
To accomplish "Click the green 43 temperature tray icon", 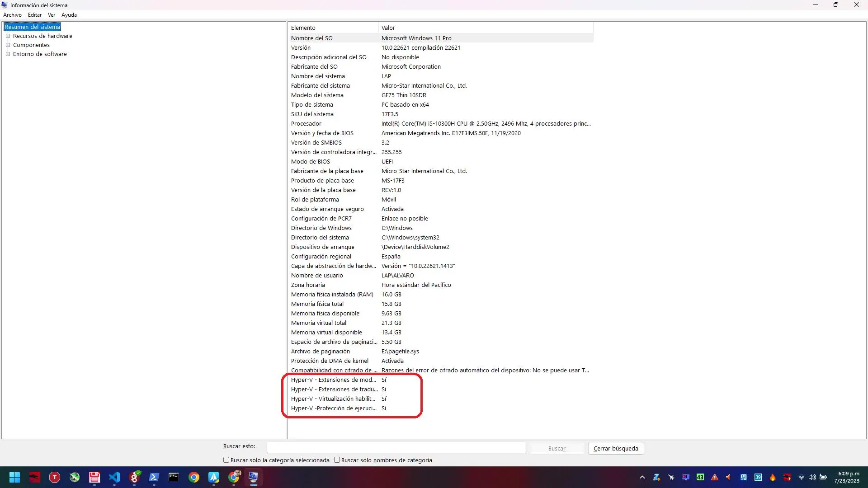I will 700,477.
